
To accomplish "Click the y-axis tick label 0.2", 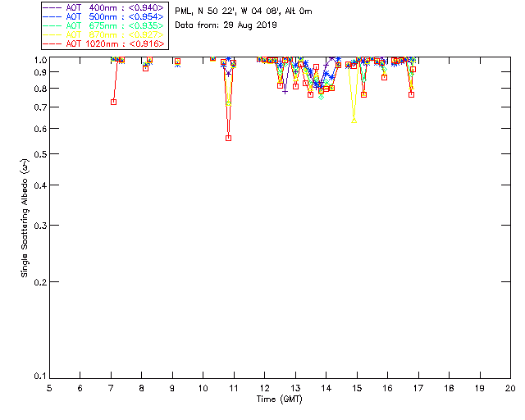I will pyautogui.click(x=40, y=282).
